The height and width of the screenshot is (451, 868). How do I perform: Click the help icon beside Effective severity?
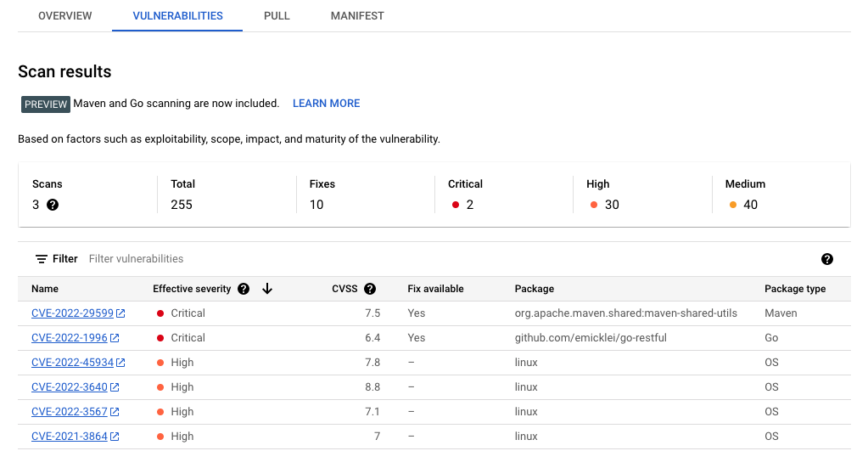coord(244,289)
